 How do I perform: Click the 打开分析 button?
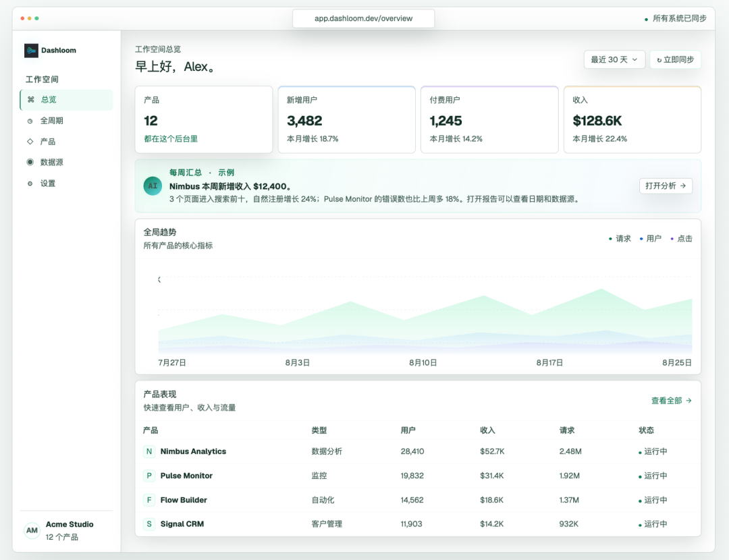[666, 186]
